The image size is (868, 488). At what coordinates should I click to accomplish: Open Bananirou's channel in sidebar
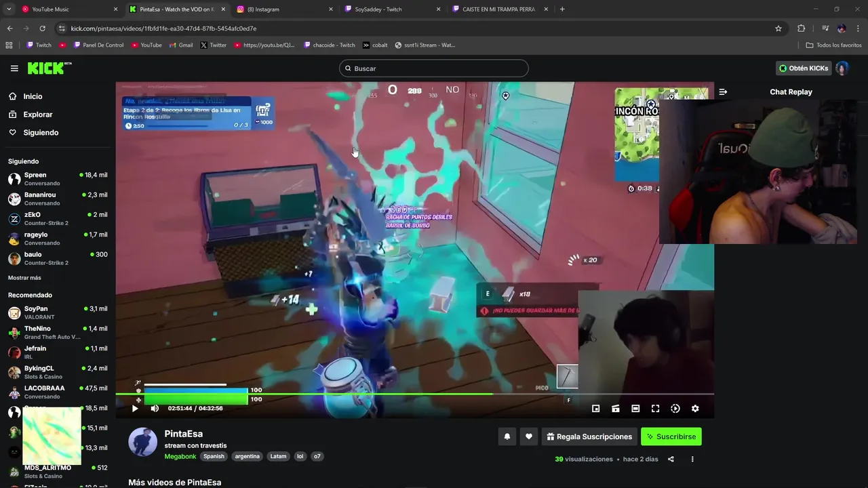(58, 199)
